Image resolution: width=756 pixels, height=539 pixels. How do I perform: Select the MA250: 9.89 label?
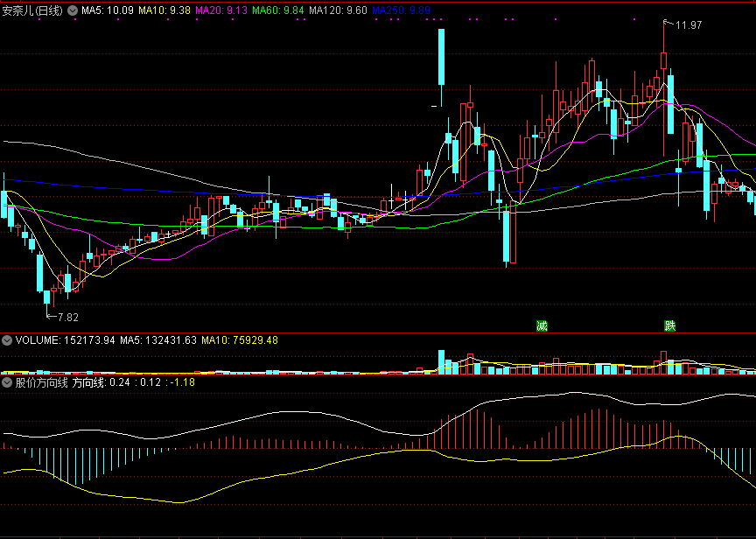point(401,10)
